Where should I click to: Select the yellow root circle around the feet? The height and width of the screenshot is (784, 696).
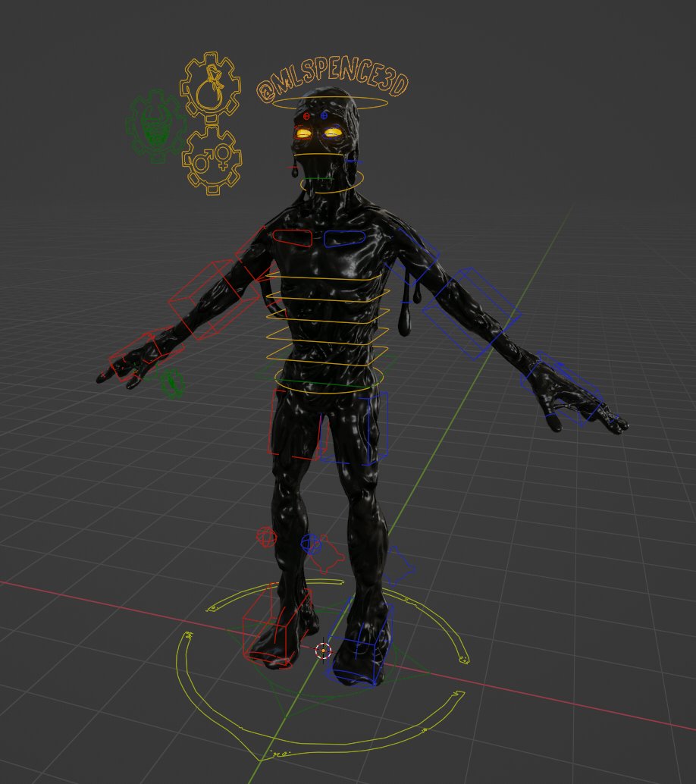[x=323, y=670]
